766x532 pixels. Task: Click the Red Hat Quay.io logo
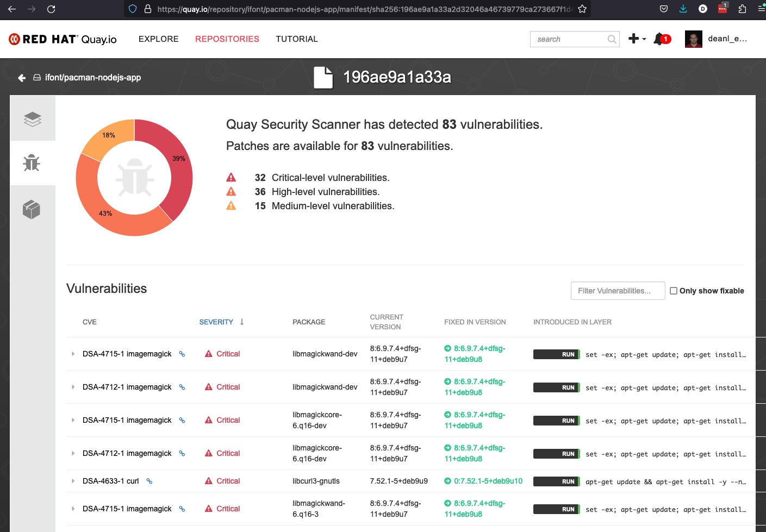click(63, 39)
